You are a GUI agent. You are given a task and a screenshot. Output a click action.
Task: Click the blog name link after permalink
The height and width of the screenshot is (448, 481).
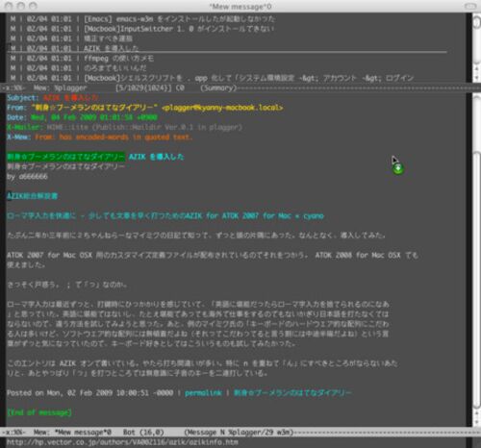tap(292, 393)
